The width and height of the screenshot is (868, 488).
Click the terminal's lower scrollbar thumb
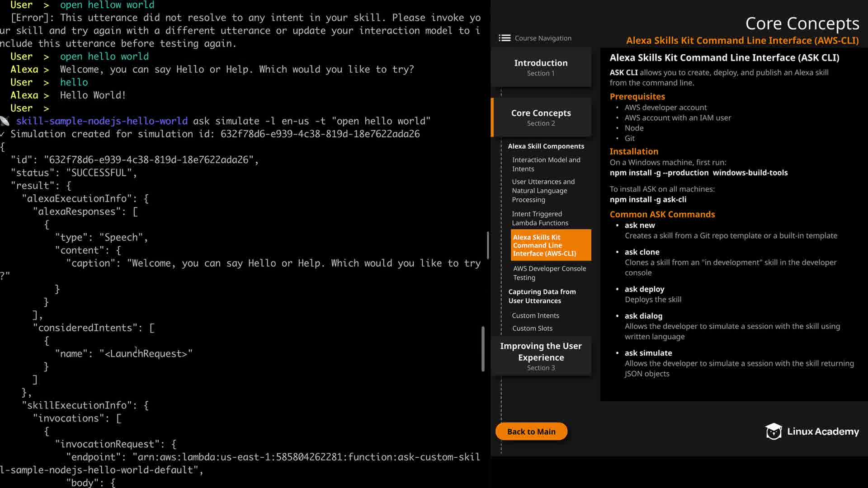tap(483, 349)
